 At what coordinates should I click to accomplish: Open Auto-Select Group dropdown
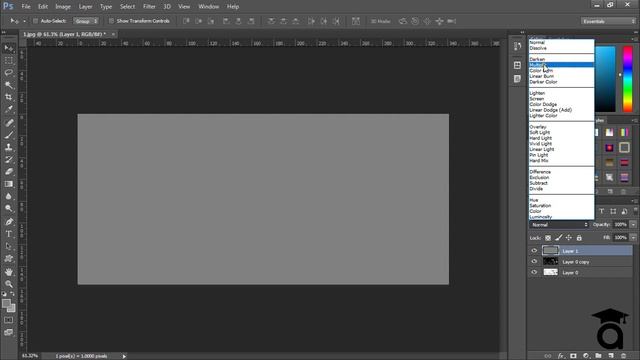(86, 21)
